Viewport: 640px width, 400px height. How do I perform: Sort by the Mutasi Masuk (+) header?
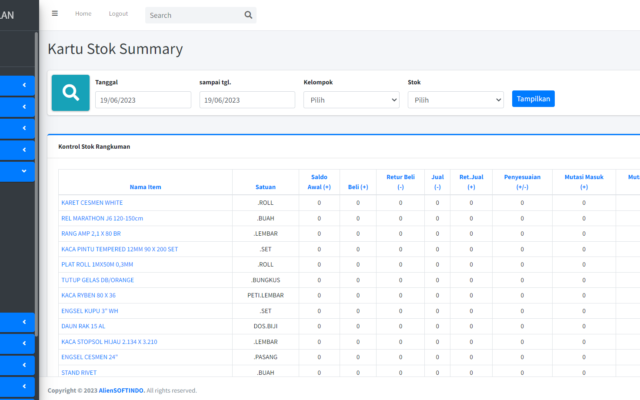pyautogui.click(x=584, y=182)
